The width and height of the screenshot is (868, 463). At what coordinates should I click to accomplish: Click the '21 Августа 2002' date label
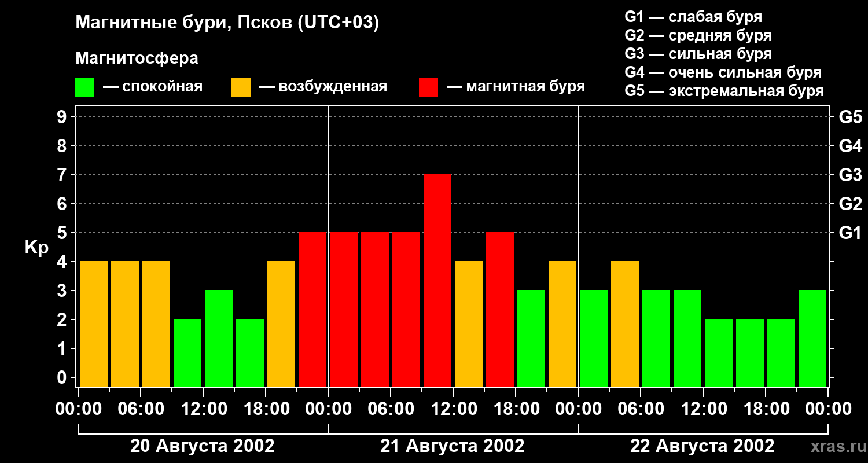453,446
